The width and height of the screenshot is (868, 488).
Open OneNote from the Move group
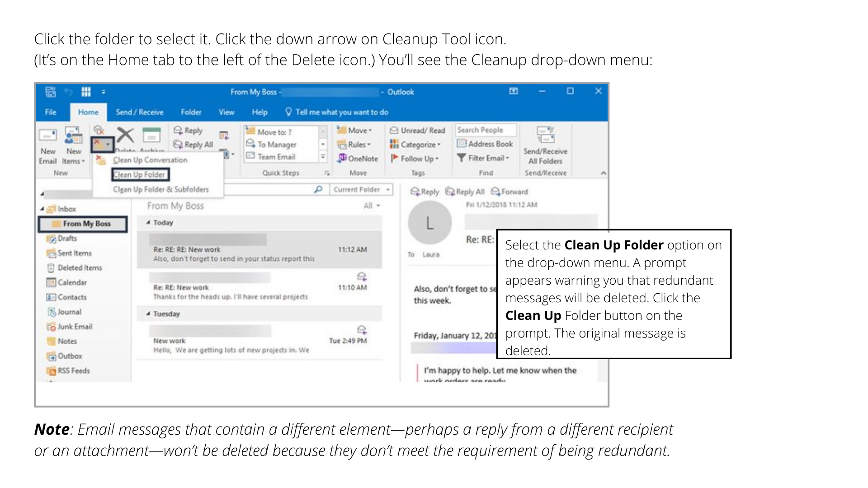click(x=358, y=159)
